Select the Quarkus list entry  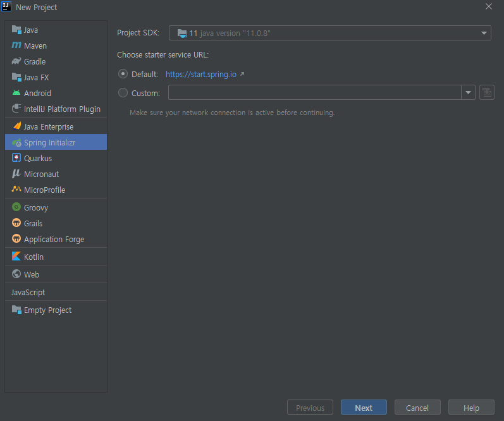click(x=56, y=158)
